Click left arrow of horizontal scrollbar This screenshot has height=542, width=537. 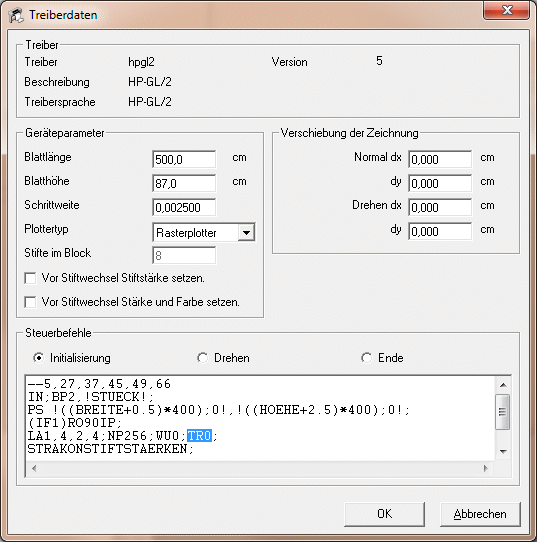point(34,468)
